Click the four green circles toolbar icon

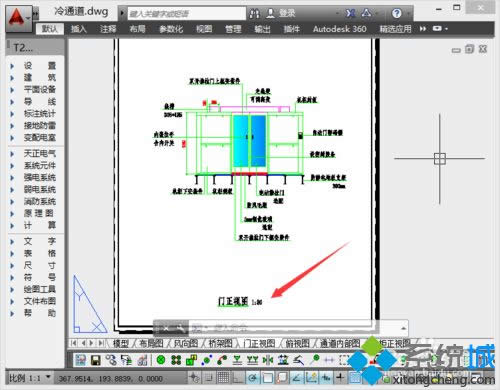pos(176,360)
